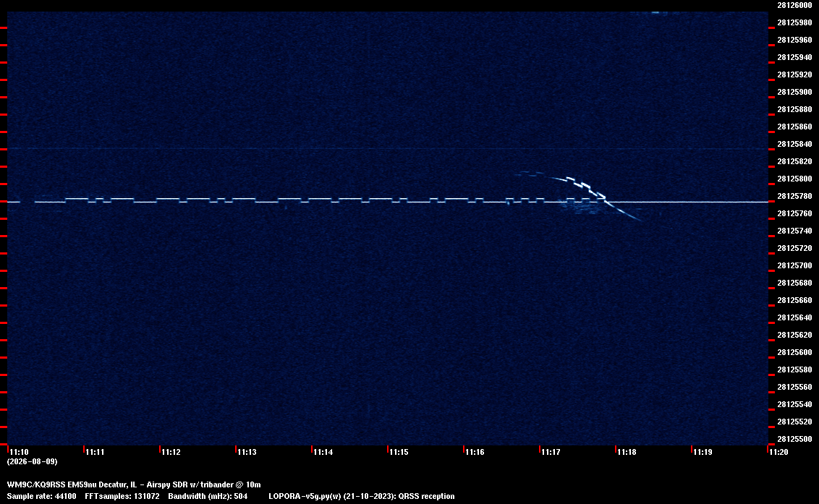
Task: Click the 11:10 time label
Action: [x=20, y=452]
